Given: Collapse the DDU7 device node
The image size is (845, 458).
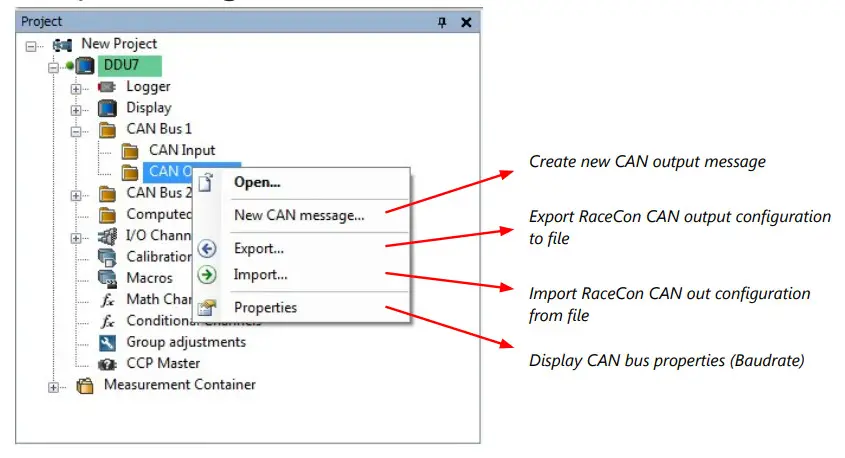Looking at the screenshot, I should point(53,68).
